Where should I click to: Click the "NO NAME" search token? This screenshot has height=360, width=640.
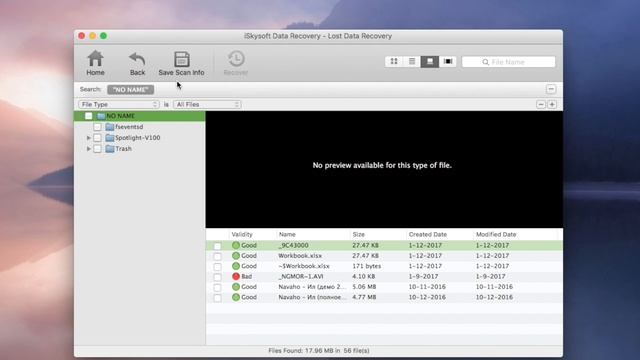point(131,89)
